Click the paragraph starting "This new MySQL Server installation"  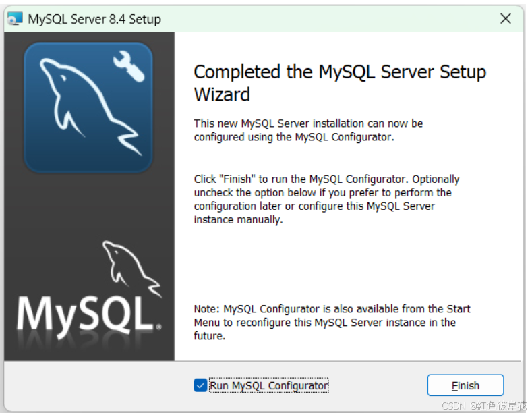[308, 130]
